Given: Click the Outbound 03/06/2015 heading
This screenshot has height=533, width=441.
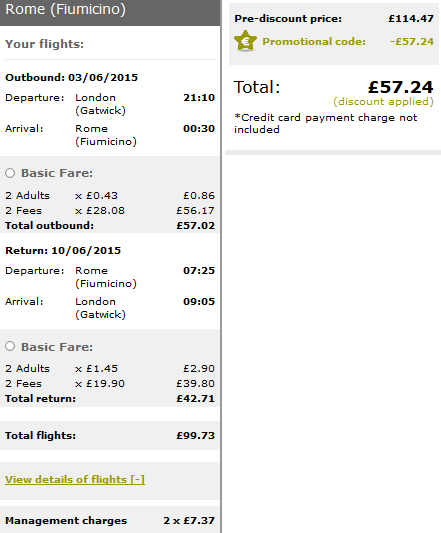Looking at the screenshot, I should 71,78.
